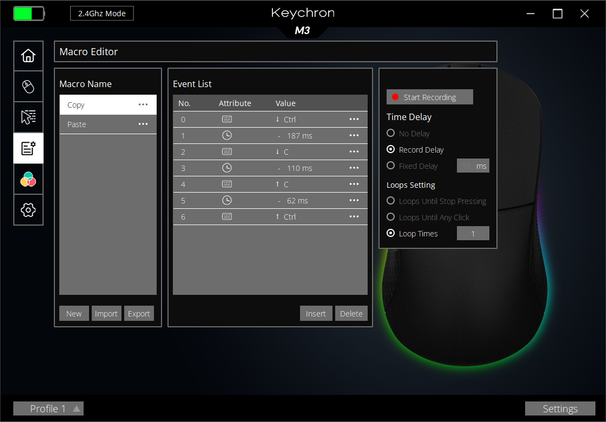Select the C key-up value in row 4
Screen dimensions: 606x422
coord(282,184)
